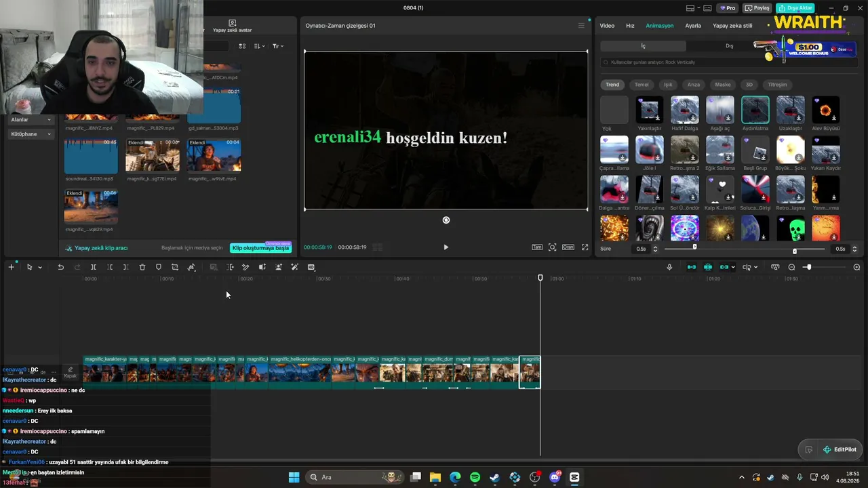868x488 pixels.
Task: Click the plus add-track icon
Action: point(11,267)
